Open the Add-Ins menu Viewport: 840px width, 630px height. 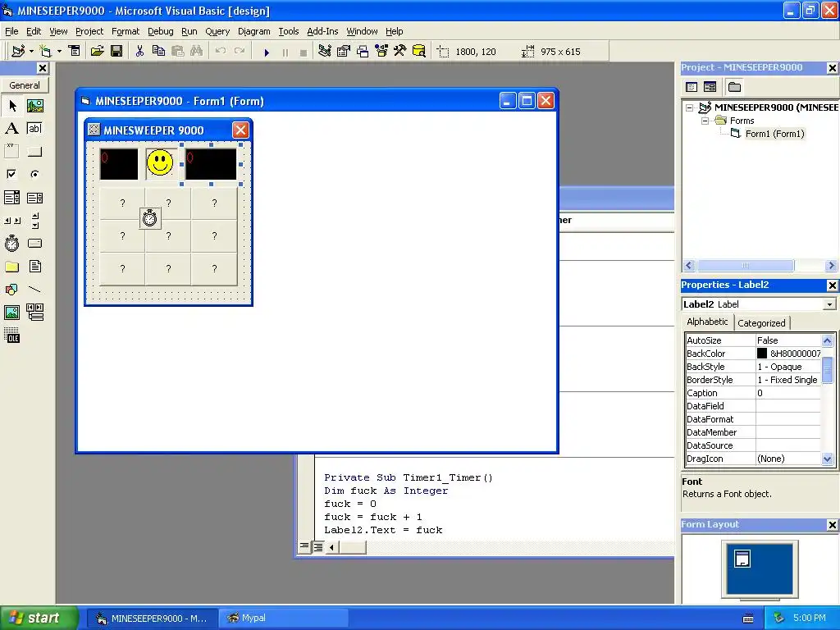(322, 31)
